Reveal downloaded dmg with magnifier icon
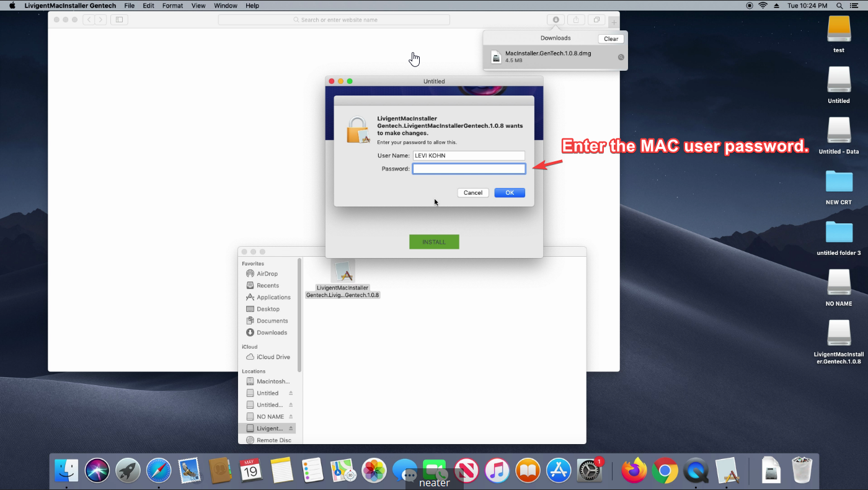The image size is (868, 490). [621, 57]
